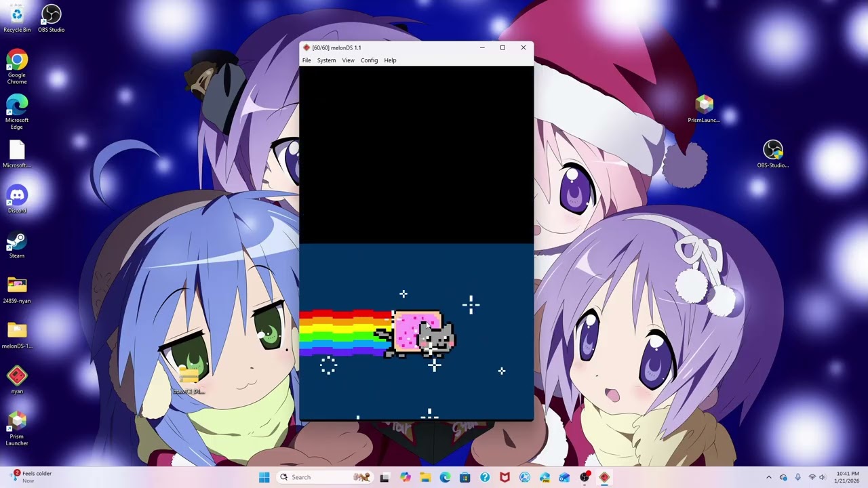Click the microphone tray icon
The image size is (868, 488).
[797, 477]
